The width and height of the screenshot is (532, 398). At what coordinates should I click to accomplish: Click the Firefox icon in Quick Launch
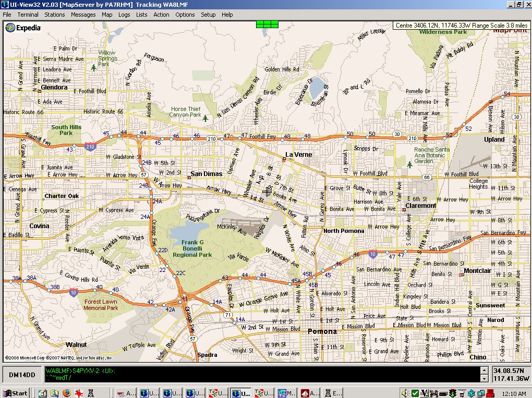click(x=66, y=393)
